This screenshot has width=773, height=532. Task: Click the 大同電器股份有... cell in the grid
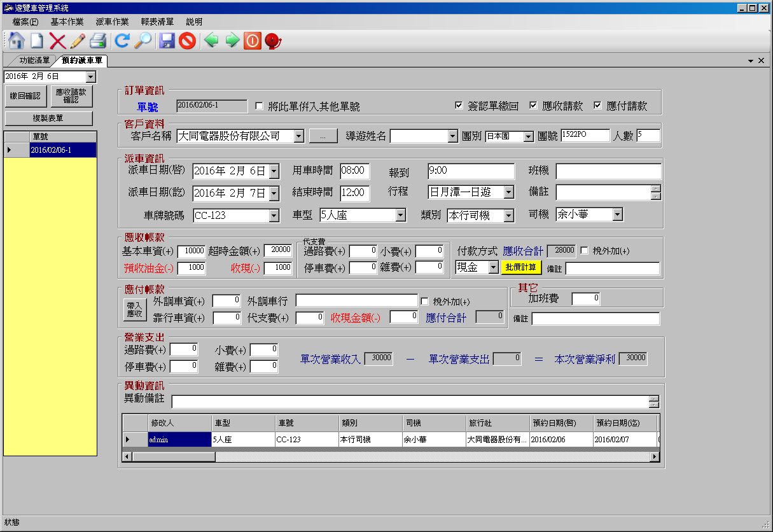click(x=497, y=439)
